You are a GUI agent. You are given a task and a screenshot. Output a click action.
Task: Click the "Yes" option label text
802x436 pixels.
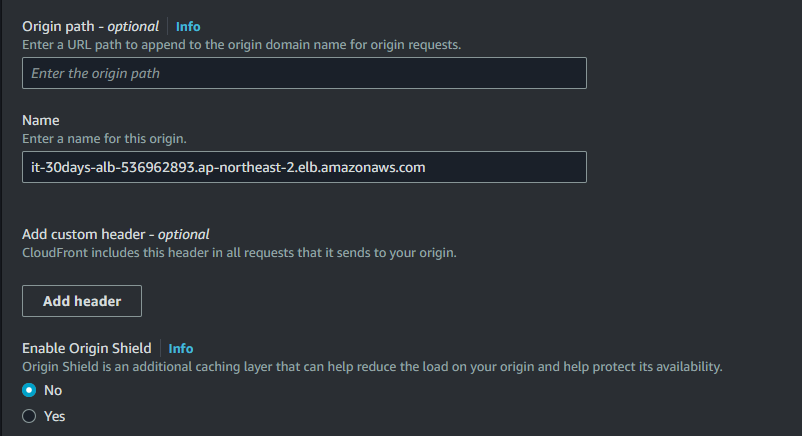click(55, 415)
